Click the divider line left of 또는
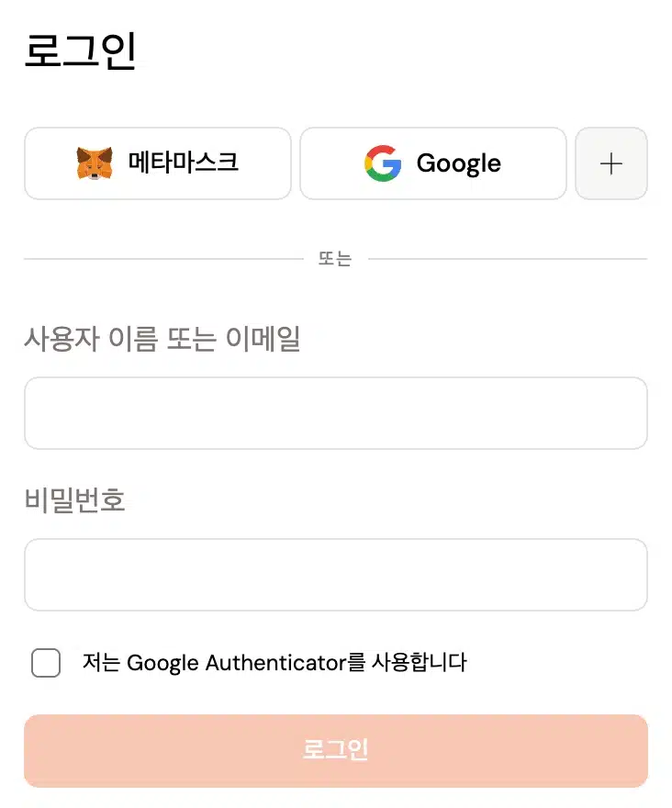This screenshot has width=672, height=808. click(164, 259)
